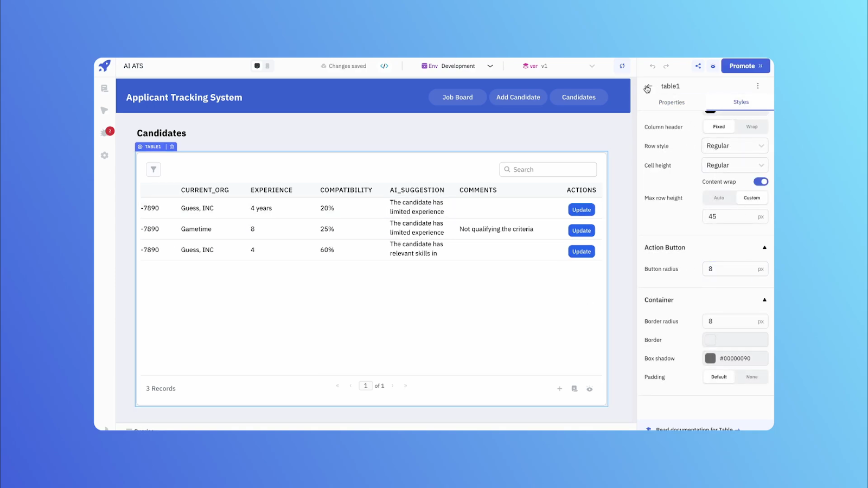Switch column header to Wrap mode
The height and width of the screenshot is (488, 868).
[x=752, y=126]
